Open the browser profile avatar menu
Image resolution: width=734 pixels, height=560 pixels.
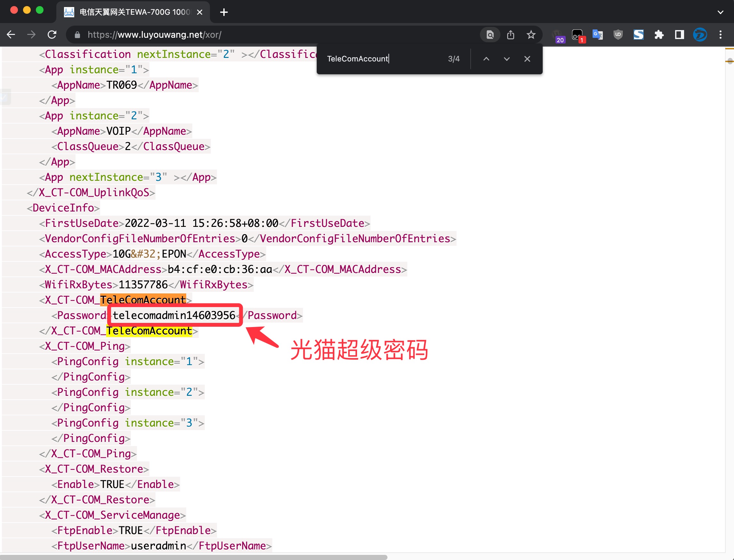(700, 35)
